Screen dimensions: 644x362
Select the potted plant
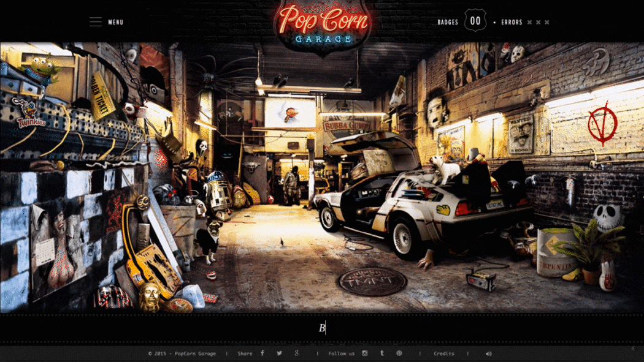pos(589,251)
